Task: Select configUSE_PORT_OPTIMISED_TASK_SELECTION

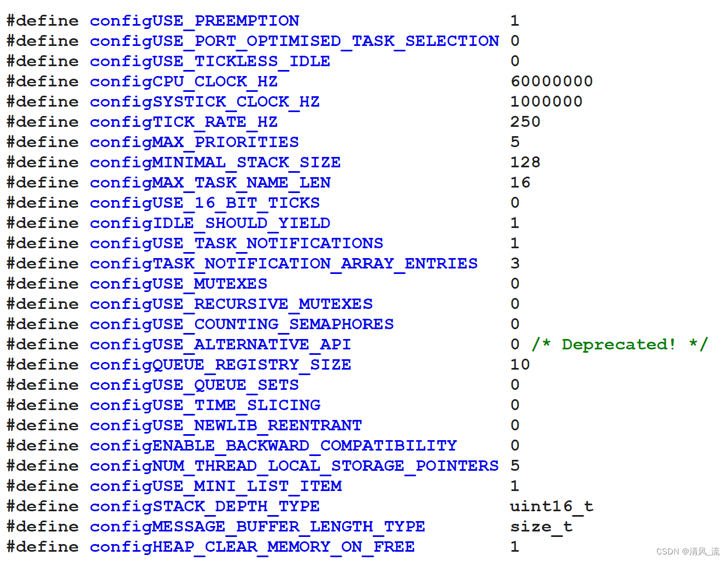Action: click(x=294, y=41)
